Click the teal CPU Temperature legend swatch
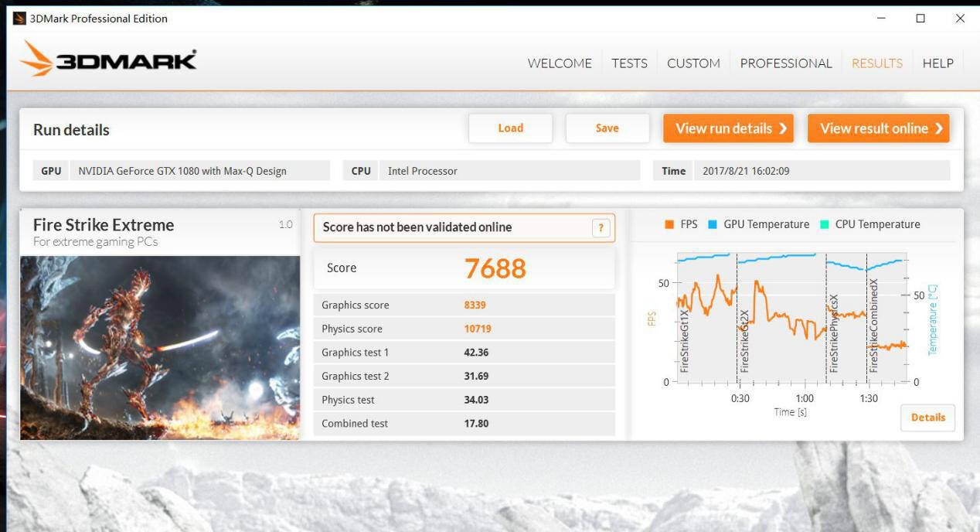Viewport: 980px width, 532px height. point(824,225)
